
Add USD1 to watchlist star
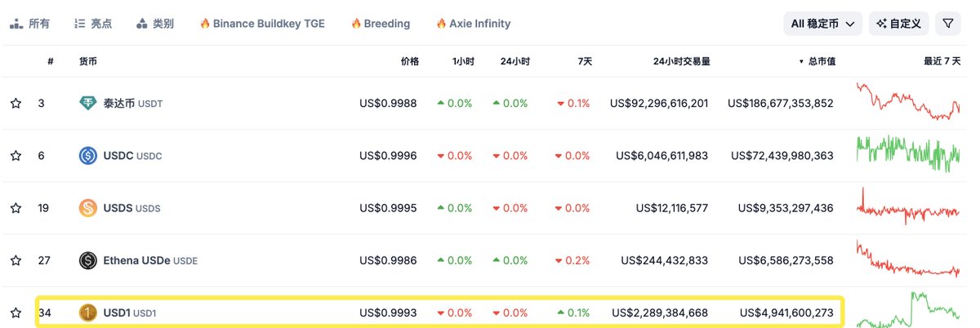16,312
